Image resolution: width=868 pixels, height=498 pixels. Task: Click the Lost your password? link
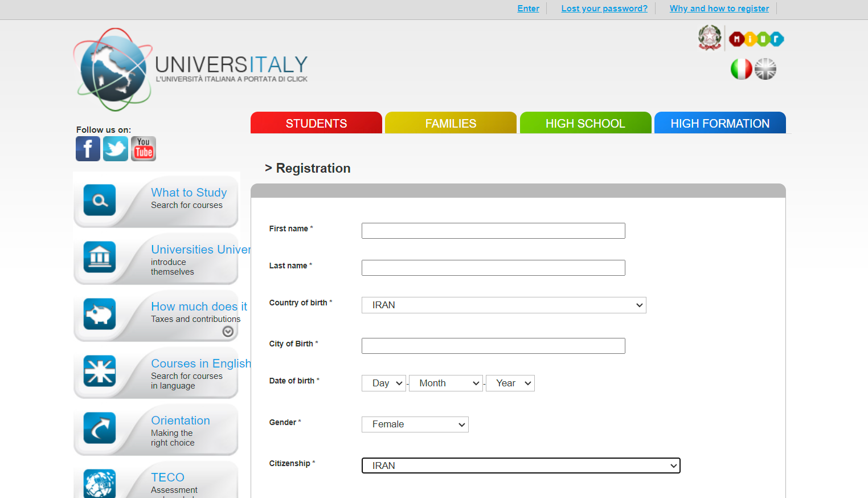pyautogui.click(x=604, y=9)
